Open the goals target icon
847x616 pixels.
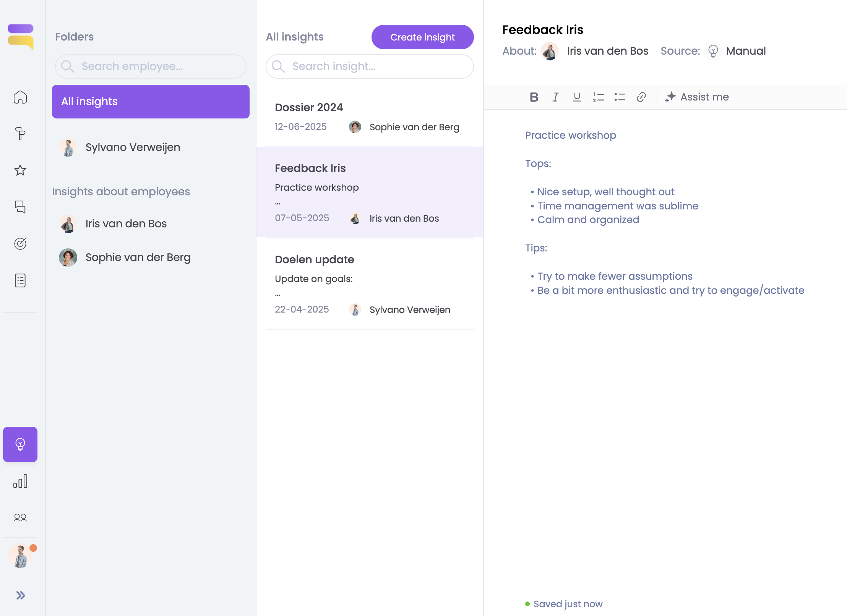tap(20, 244)
